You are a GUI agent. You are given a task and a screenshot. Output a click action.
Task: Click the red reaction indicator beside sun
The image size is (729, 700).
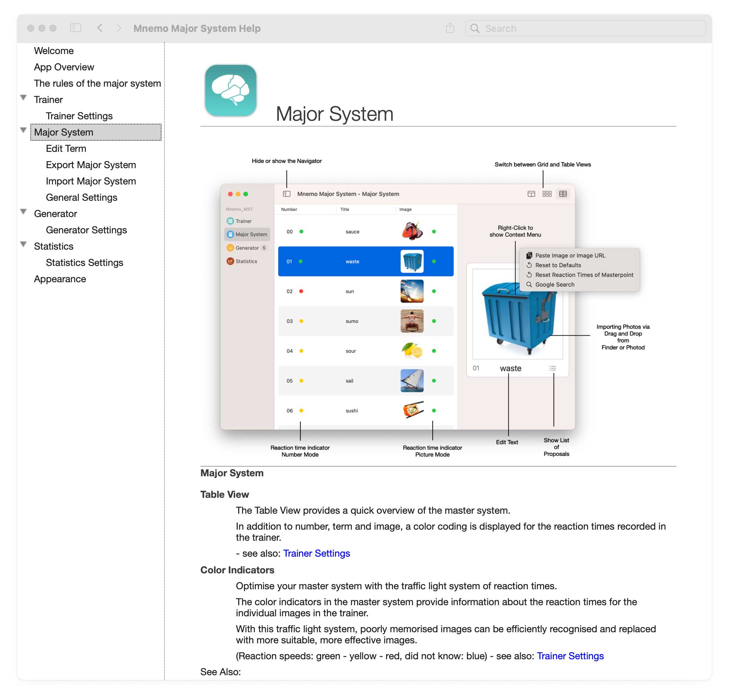click(301, 291)
